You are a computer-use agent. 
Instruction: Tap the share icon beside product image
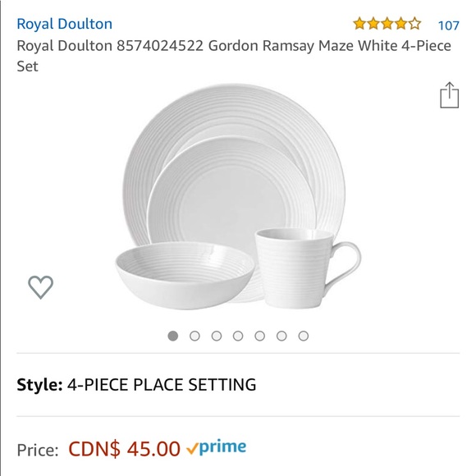(x=449, y=95)
